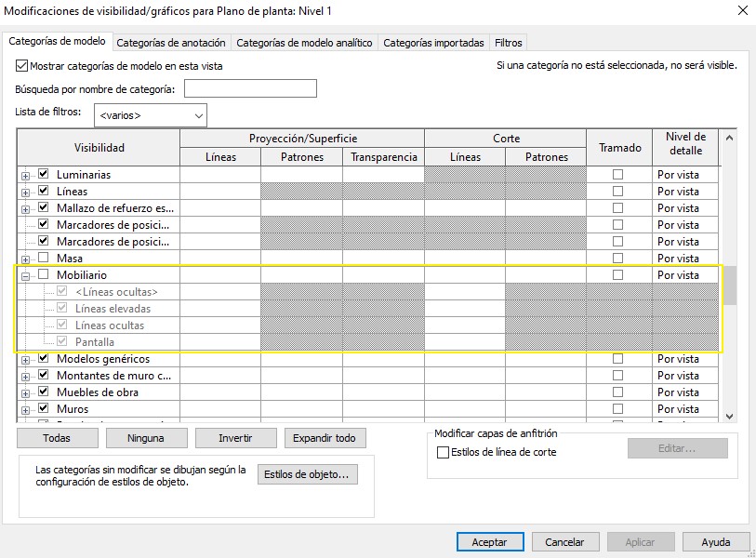Uncheck the Luminarias visibility checkbox

point(43,175)
